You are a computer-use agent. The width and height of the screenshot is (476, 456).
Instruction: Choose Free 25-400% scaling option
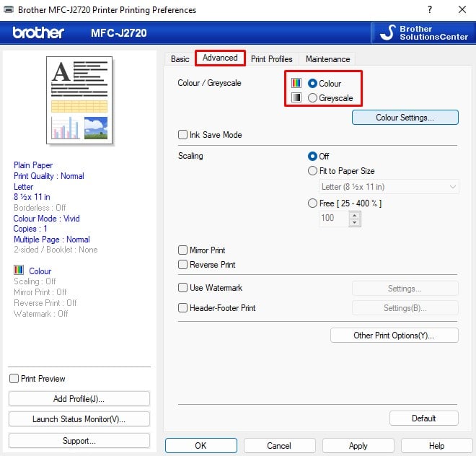pos(312,203)
